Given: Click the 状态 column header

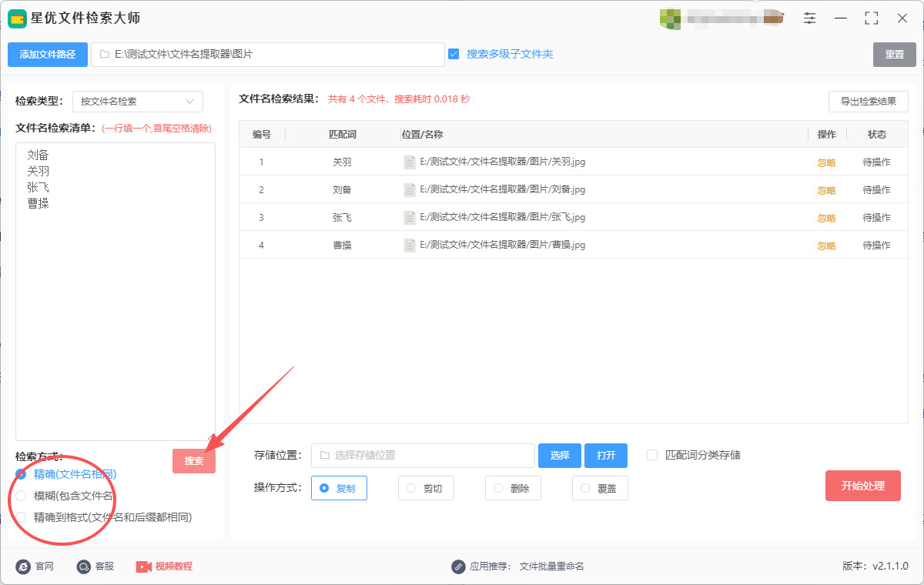Looking at the screenshot, I should click(877, 134).
